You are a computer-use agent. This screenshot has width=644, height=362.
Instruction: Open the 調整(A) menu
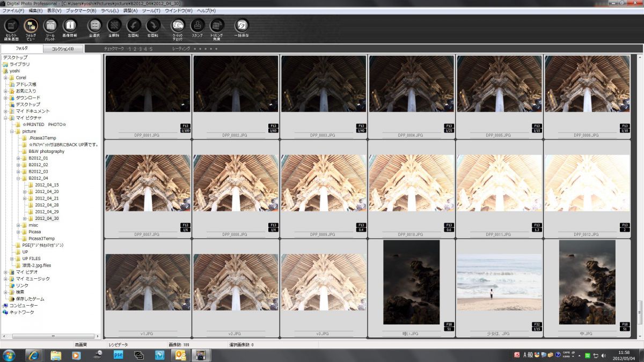(x=131, y=10)
